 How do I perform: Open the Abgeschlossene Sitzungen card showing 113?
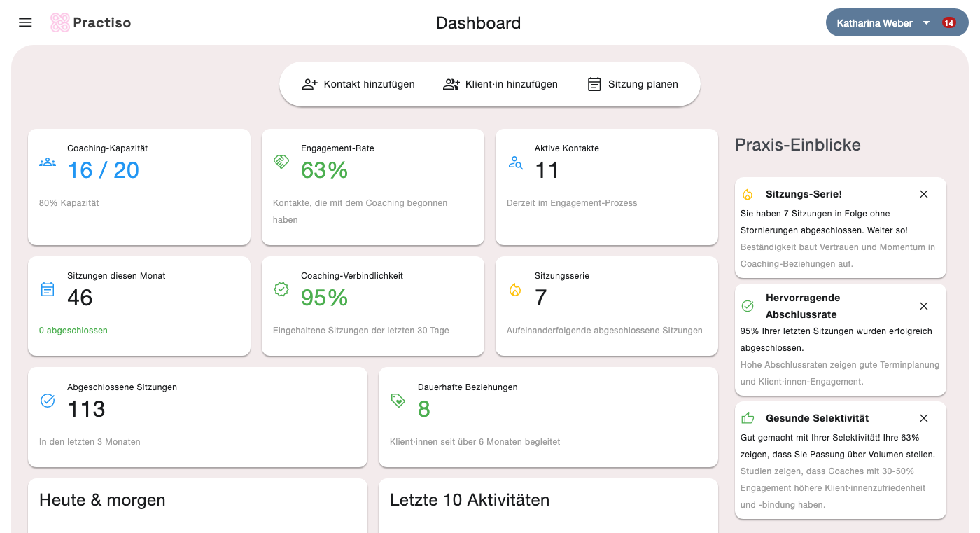(197, 417)
